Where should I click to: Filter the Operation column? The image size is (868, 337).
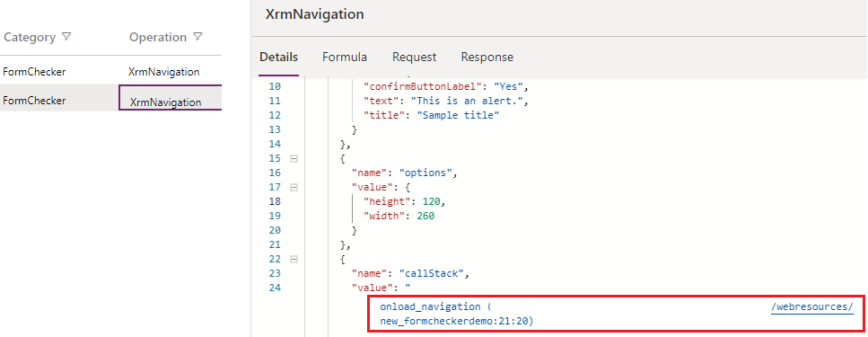tap(197, 37)
